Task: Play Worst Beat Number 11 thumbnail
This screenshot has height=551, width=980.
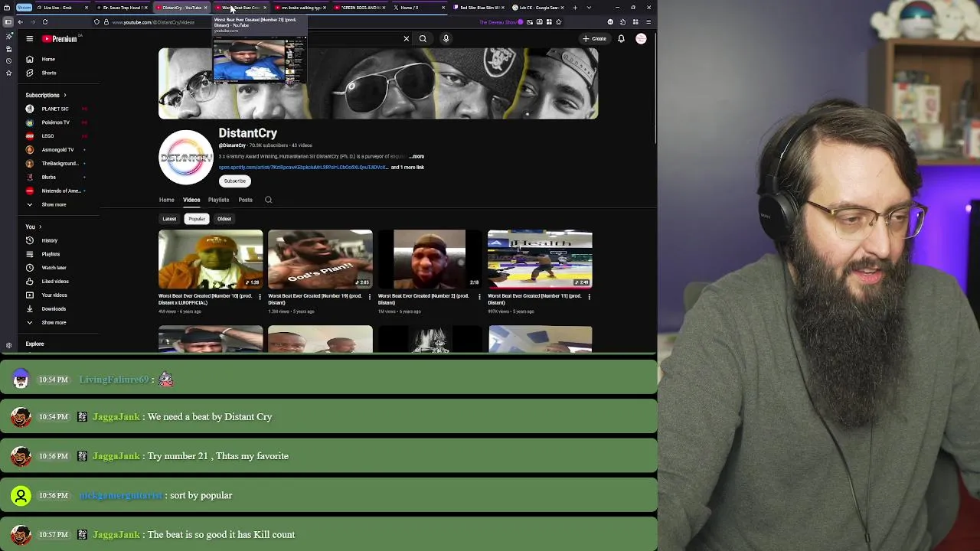Action: [x=540, y=259]
